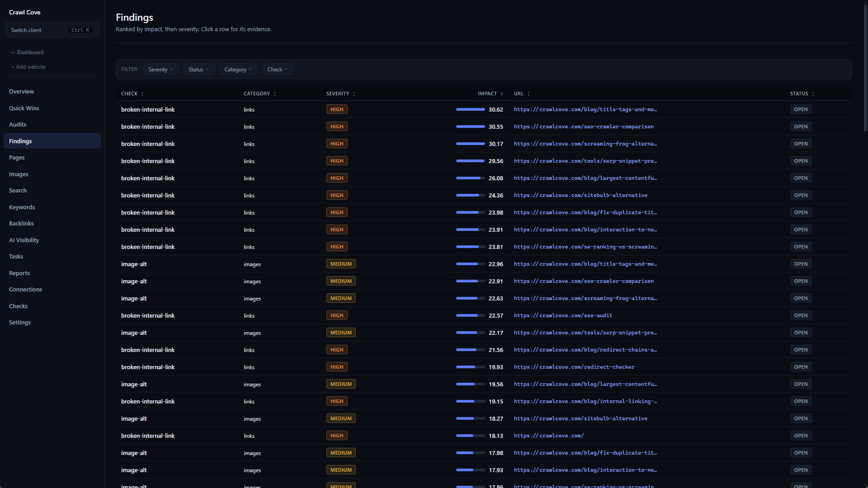Click the Crawl Cove brand title
This screenshot has height=488, width=868.
[25, 12]
